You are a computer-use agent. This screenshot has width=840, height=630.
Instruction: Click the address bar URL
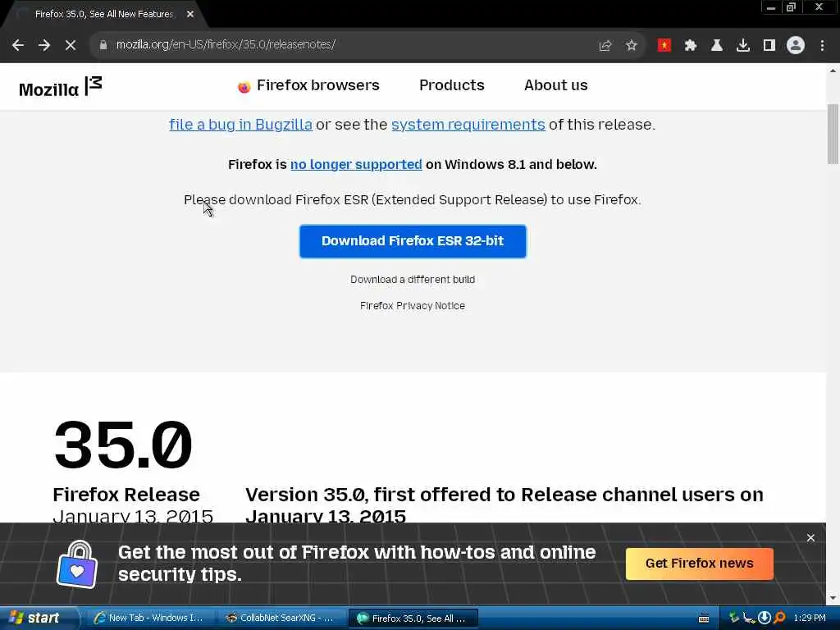click(x=226, y=44)
